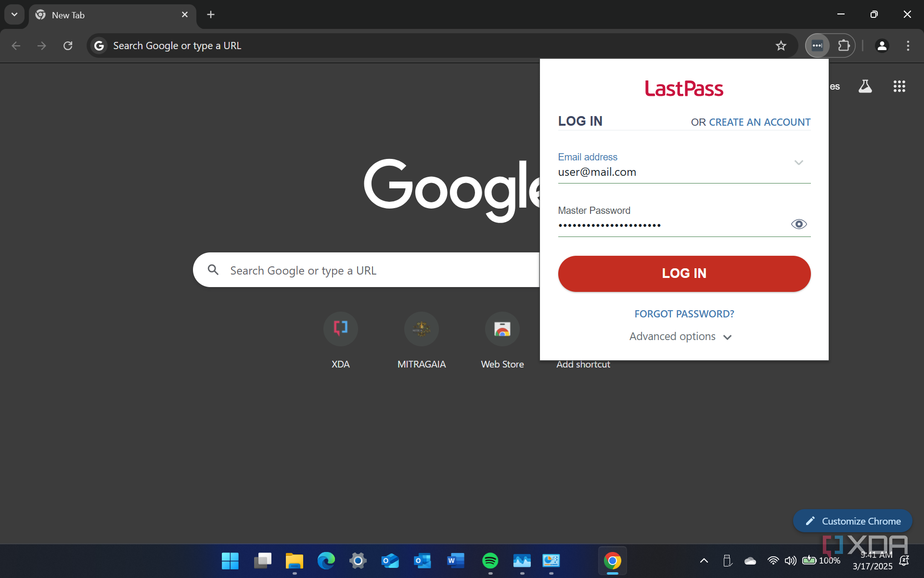The width and height of the screenshot is (924, 578).
Task: Click FORGOT PASSWORD? link
Action: point(684,314)
